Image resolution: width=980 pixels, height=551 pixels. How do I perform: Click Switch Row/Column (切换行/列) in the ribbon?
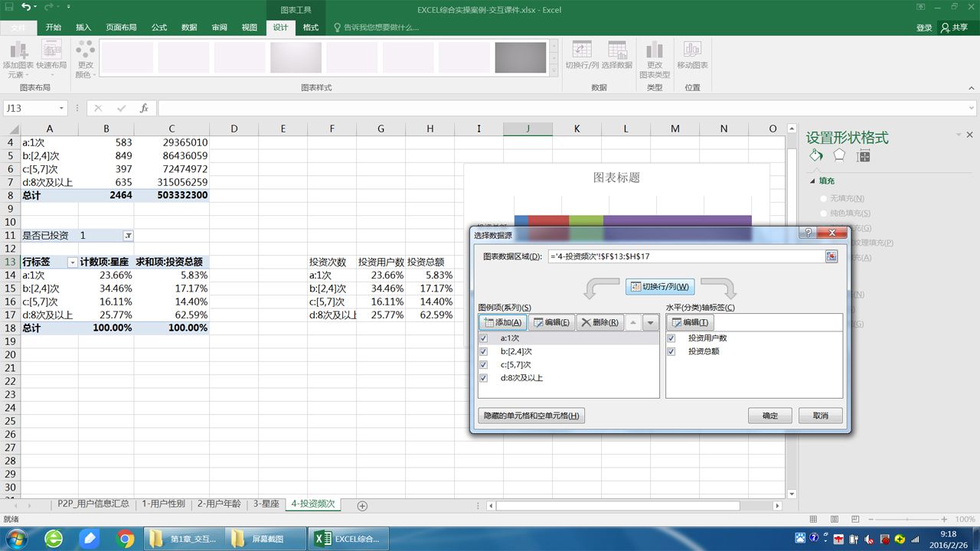pos(583,56)
